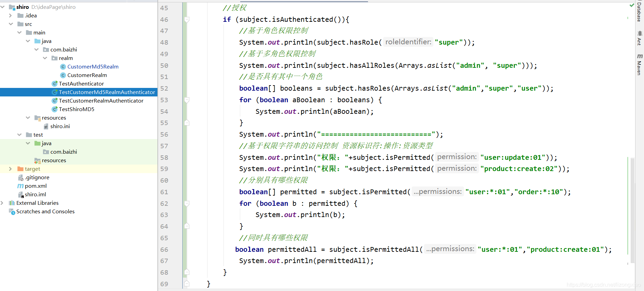Viewport: 644px width, 291px height.
Task: Toggle fold end marker at line 68
Action: point(187,272)
